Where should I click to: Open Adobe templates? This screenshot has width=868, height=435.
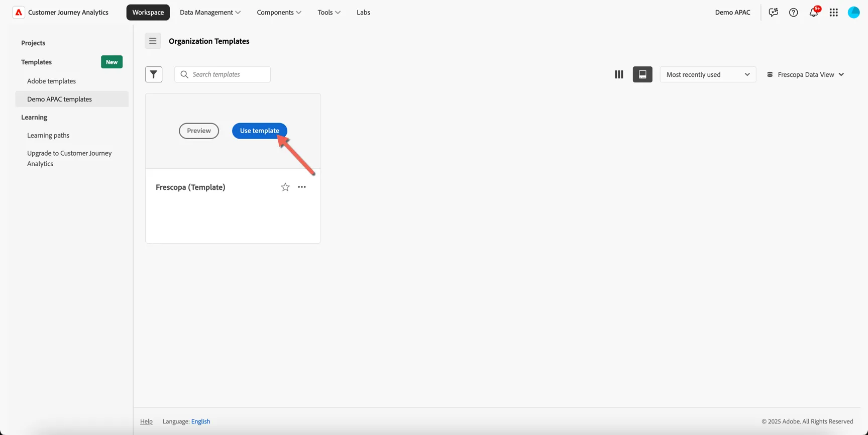pyautogui.click(x=51, y=81)
